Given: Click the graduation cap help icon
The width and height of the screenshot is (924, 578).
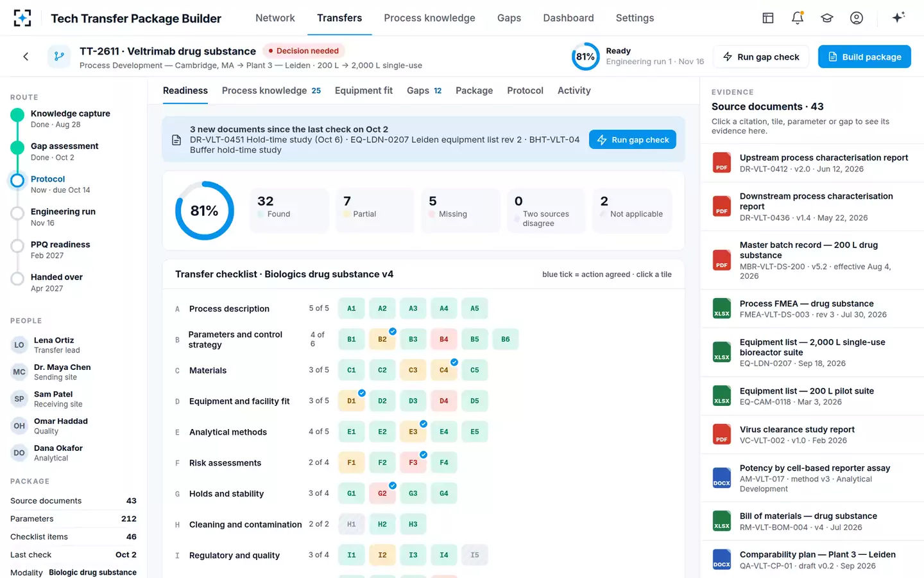Looking at the screenshot, I should tap(827, 18).
